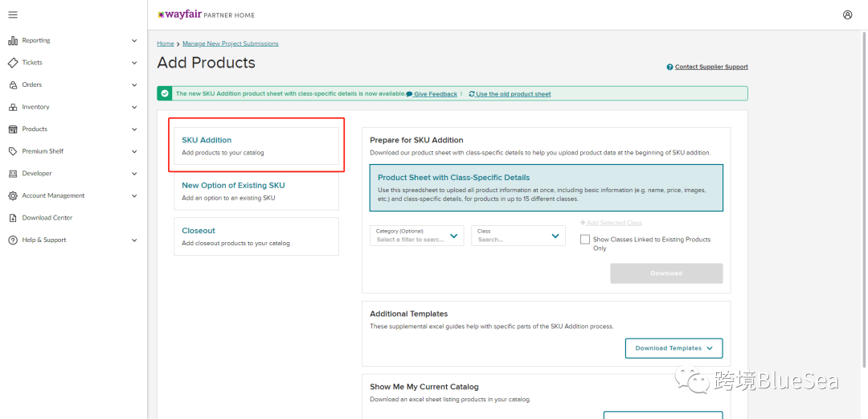This screenshot has width=868, height=419.
Task: Click the Show Me My Current Catalog heading
Action: pos(424,387)
